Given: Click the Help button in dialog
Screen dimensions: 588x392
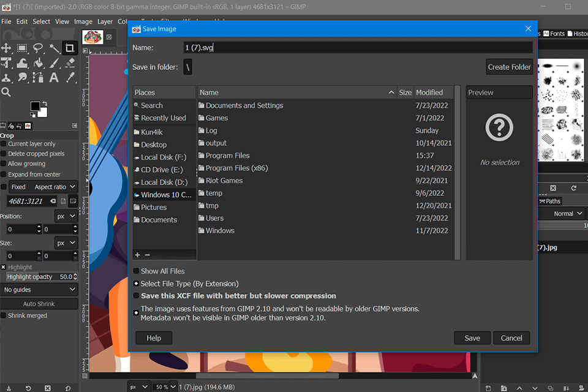Looking at the screenshot, I should 154,338.
